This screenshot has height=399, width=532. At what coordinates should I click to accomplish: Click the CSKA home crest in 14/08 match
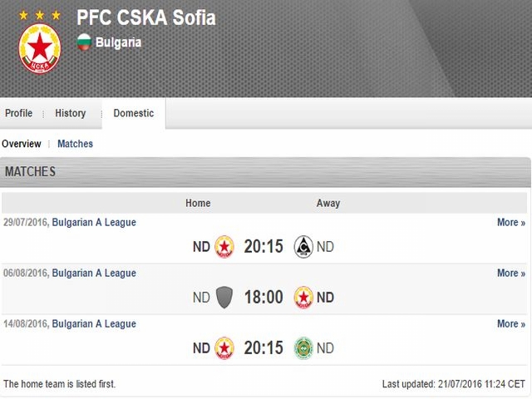224,347
